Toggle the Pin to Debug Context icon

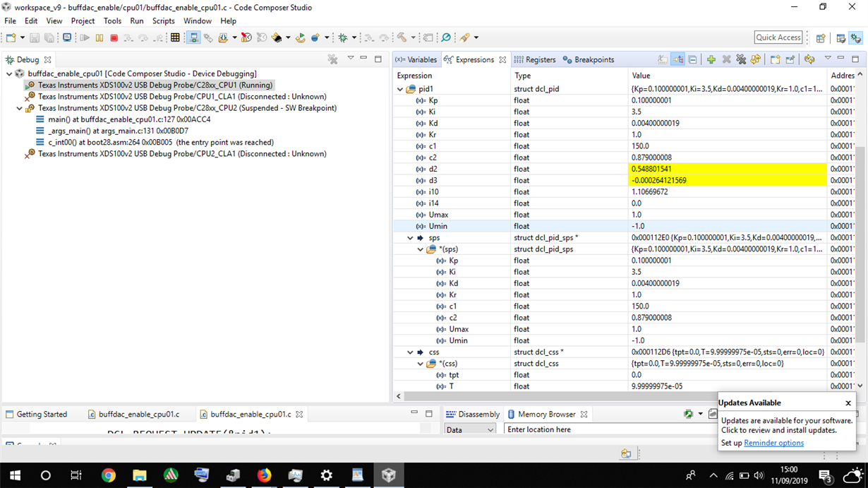tap(790, 60)
